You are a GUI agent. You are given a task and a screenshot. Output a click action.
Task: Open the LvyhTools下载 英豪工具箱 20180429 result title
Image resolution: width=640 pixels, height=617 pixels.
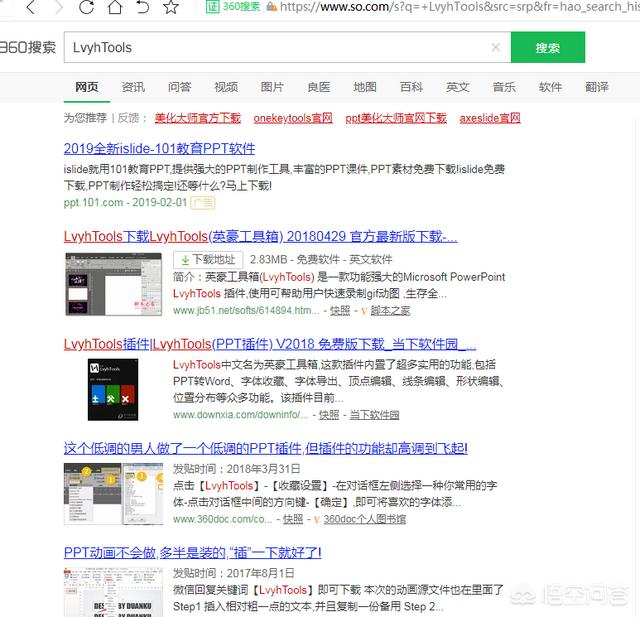(260, 236)
